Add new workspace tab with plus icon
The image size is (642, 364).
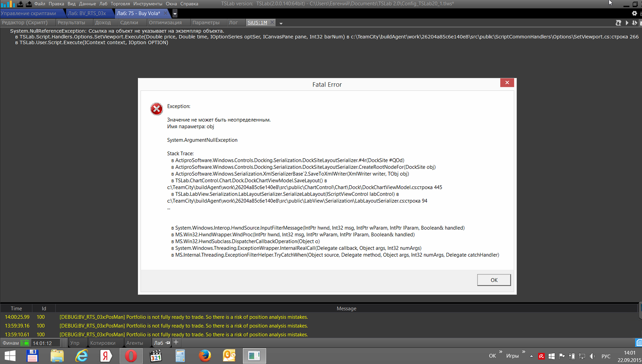click(x=176, y=342)
